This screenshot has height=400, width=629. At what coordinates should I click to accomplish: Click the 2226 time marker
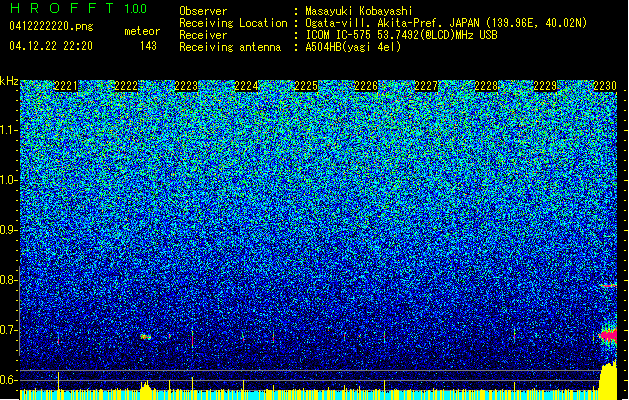[x=366, y=86]
